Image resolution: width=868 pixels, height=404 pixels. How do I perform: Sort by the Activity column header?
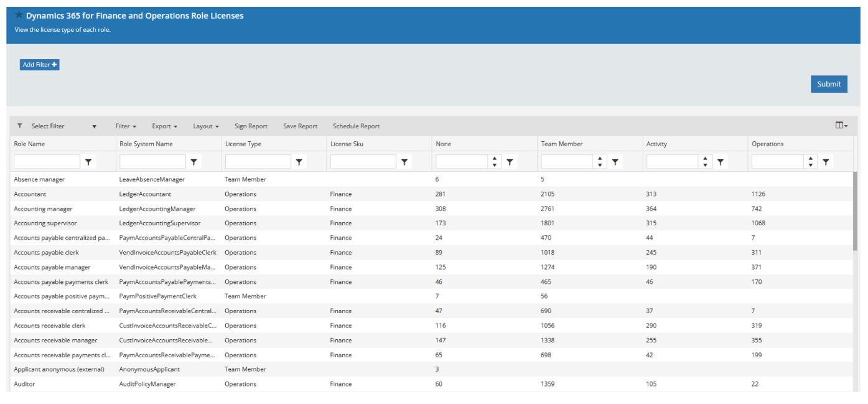point(656,144)
